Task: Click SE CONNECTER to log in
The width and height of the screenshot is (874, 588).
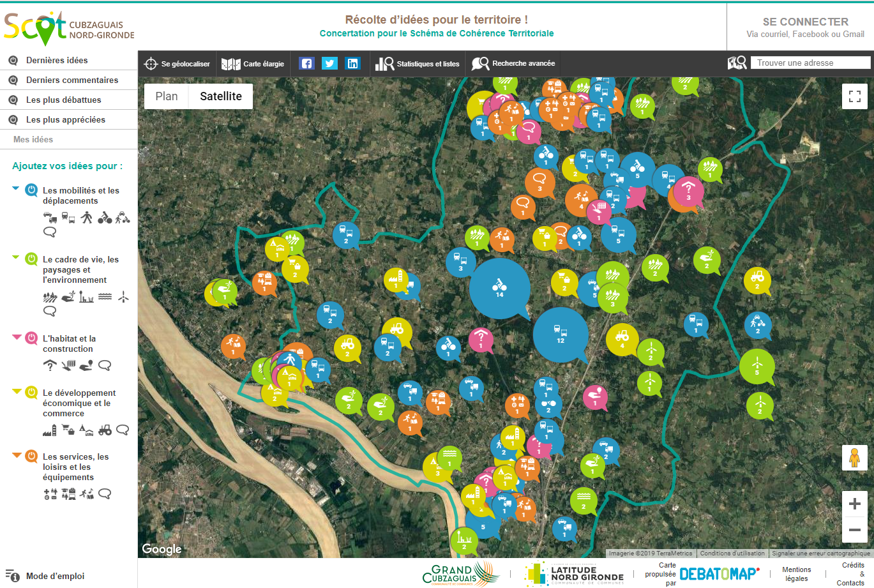Action: pyautogui.click(x=805, y=22)
